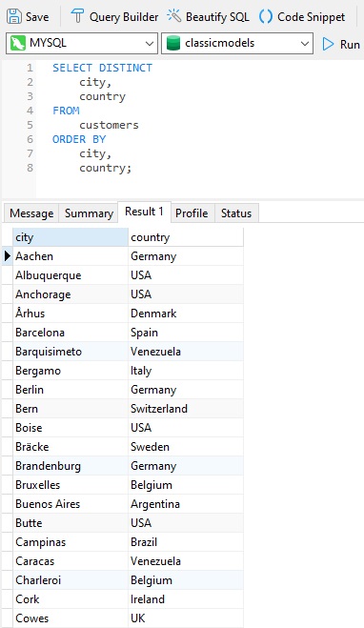Open the Query Builder tool
The width and height of the screenshot is (364, 628).
(114, 17)
